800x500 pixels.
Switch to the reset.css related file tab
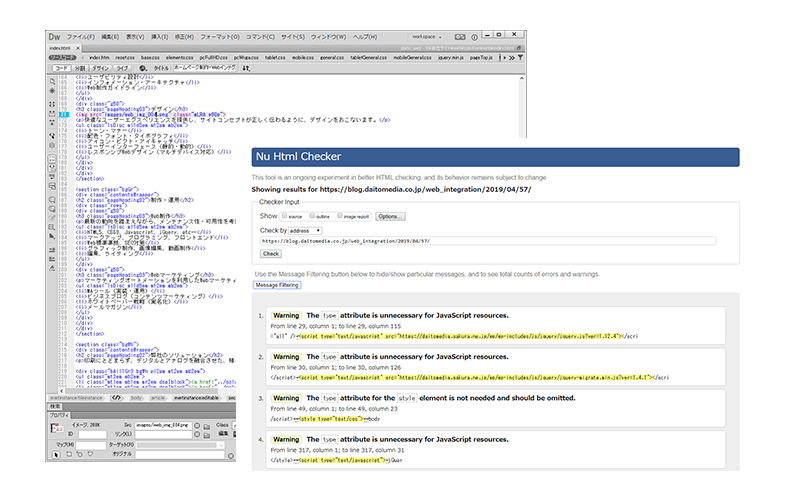tap(126, 58)
